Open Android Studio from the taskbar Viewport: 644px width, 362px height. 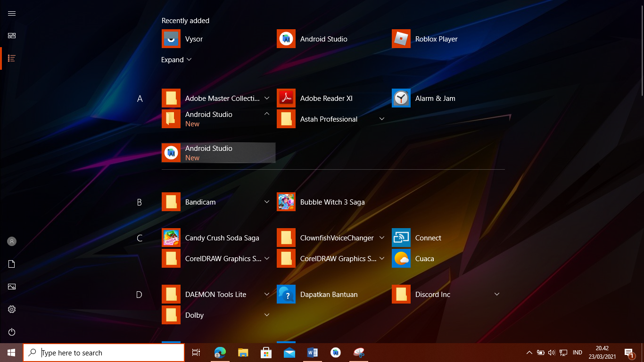tap(336, 353)
